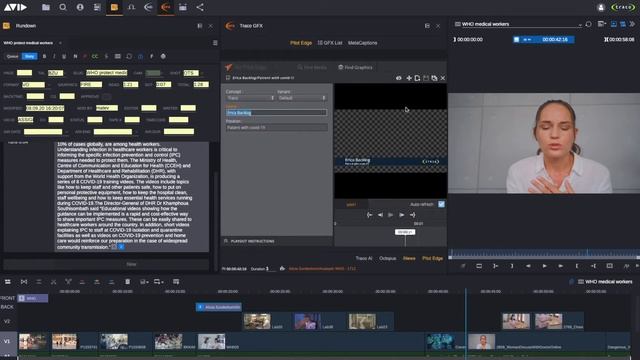
Task: Open the Search app in top bar
Action: [x=63, y=7]
